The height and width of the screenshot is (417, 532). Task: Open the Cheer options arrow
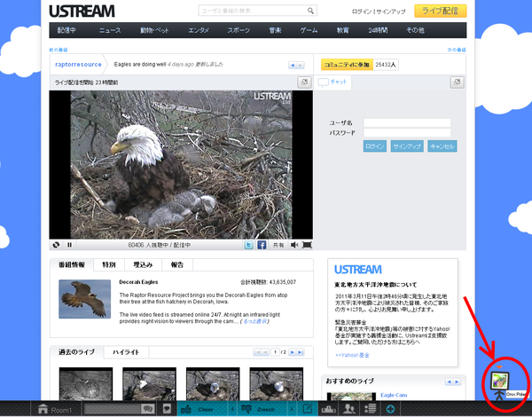(232, 409)
